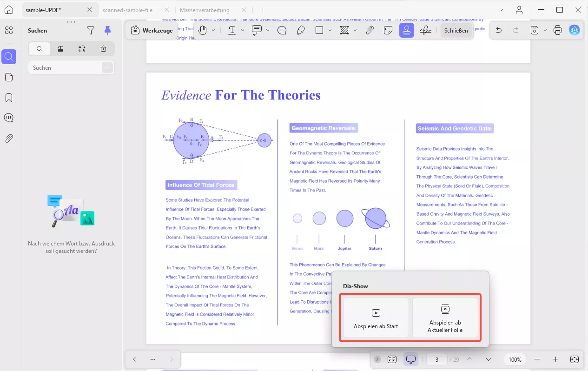
Task: Zoom in with the plus button
Action: (555, 359)
